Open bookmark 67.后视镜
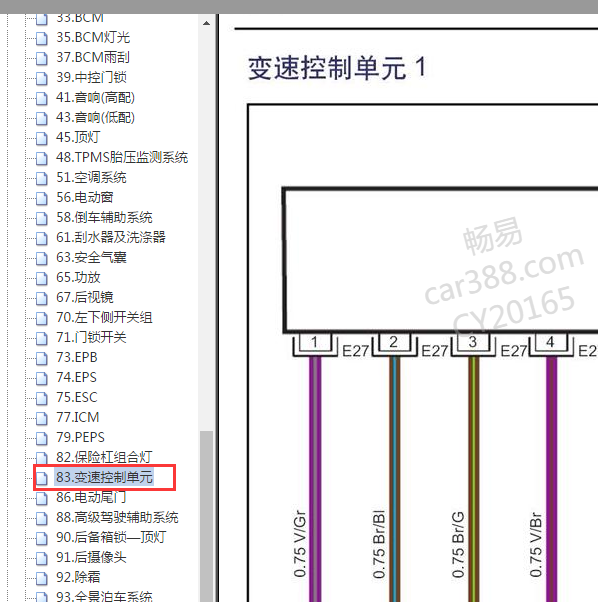This screenshot has width=598, height=602. pos(84,297)
